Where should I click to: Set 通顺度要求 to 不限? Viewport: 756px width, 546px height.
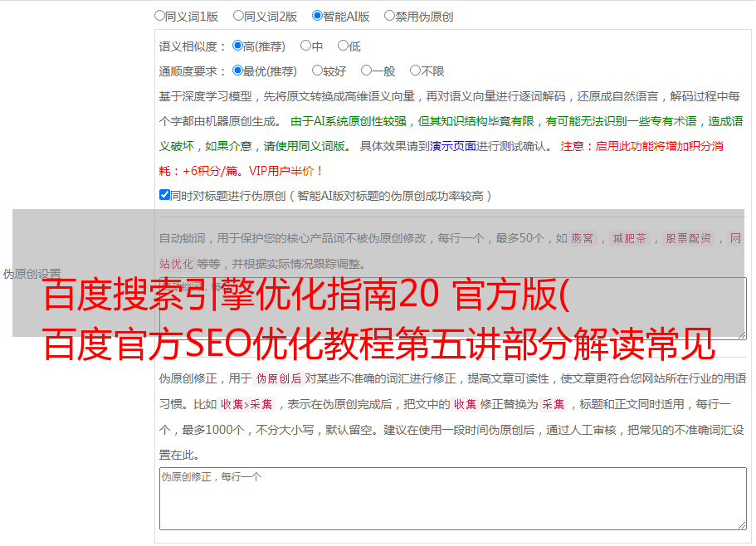click(415, 71)
